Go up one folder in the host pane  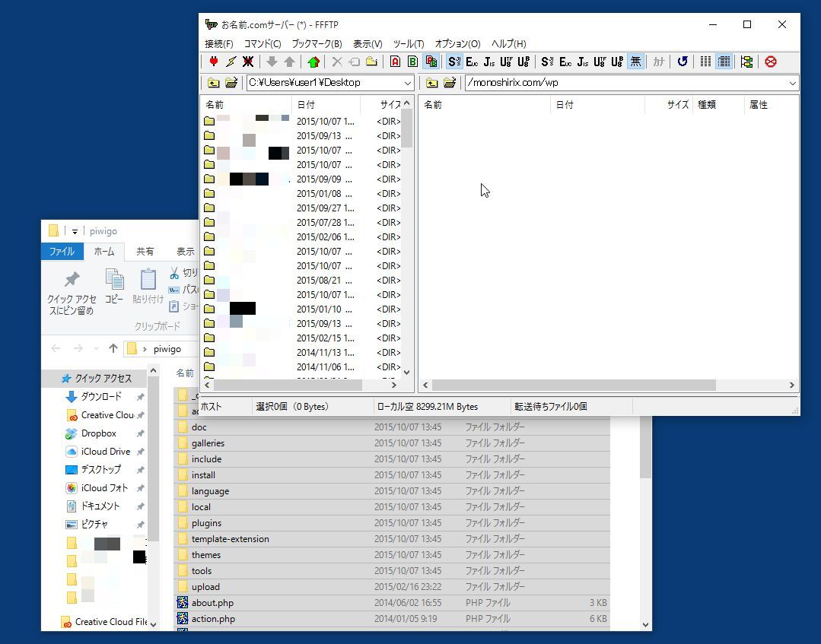[x=432, y=83]
